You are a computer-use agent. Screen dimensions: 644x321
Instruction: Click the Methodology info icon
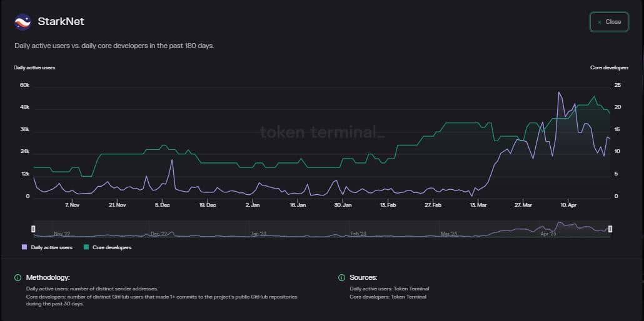pos(18,277)
